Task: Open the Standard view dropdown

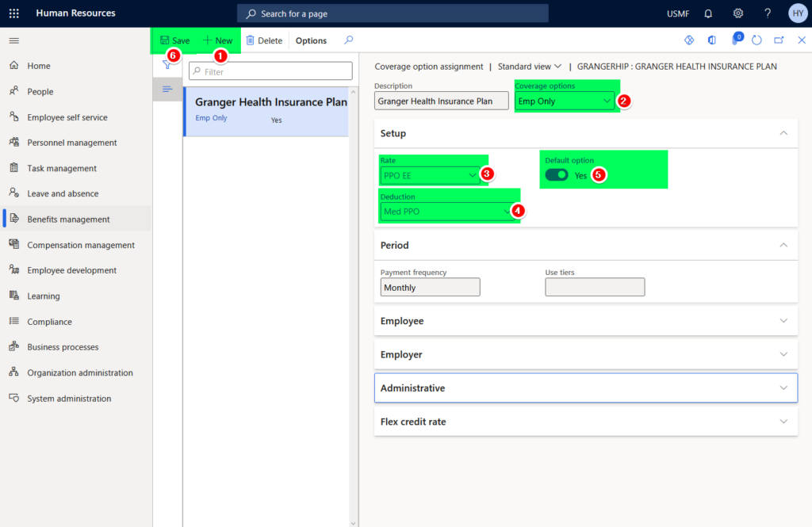Action: pyautogui.click(x=529, y=67)
